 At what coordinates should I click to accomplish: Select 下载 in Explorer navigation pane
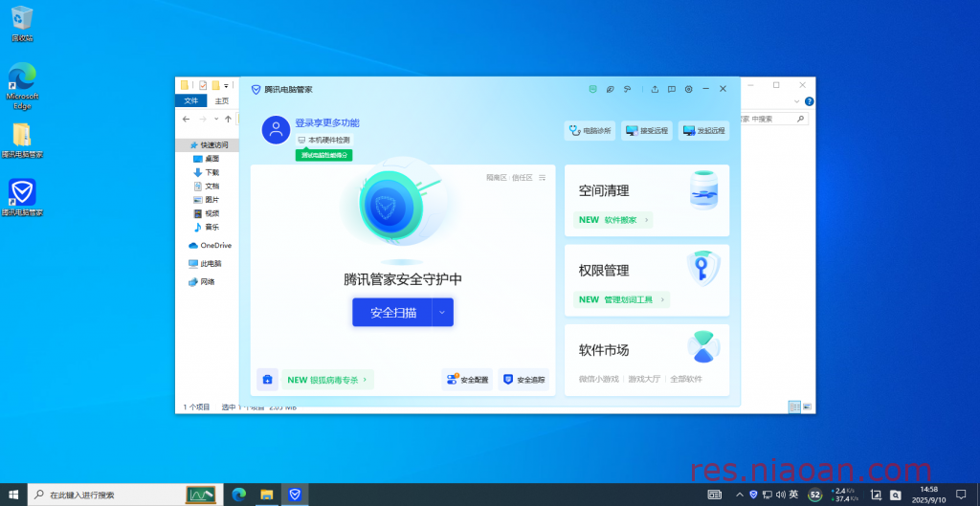[208, 172]
